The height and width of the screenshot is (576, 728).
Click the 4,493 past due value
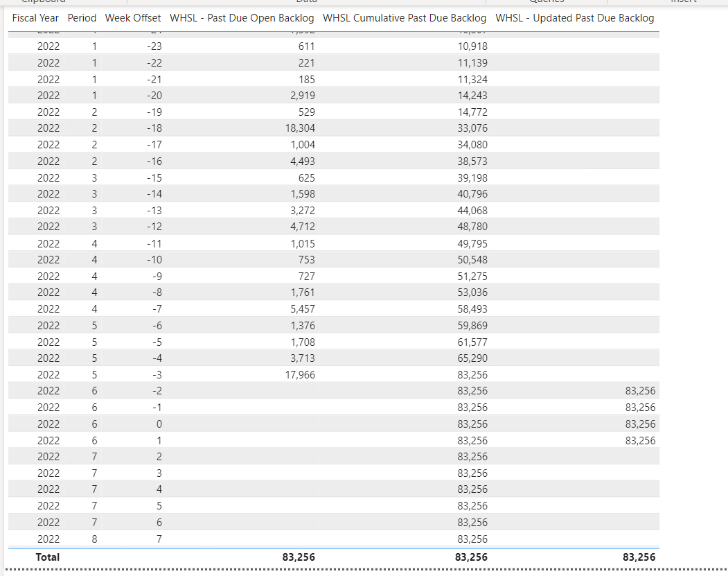(303, 162)
